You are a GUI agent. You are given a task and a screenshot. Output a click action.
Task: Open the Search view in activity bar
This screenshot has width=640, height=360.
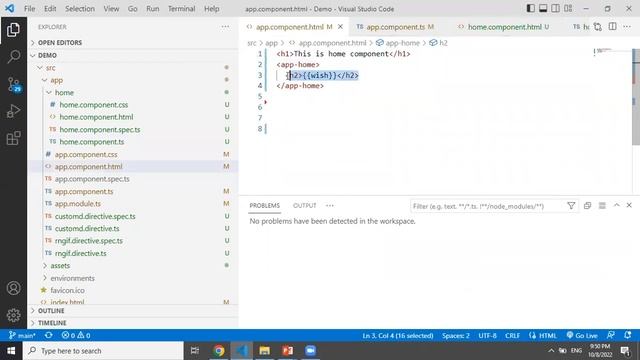(x=13, y=57)
